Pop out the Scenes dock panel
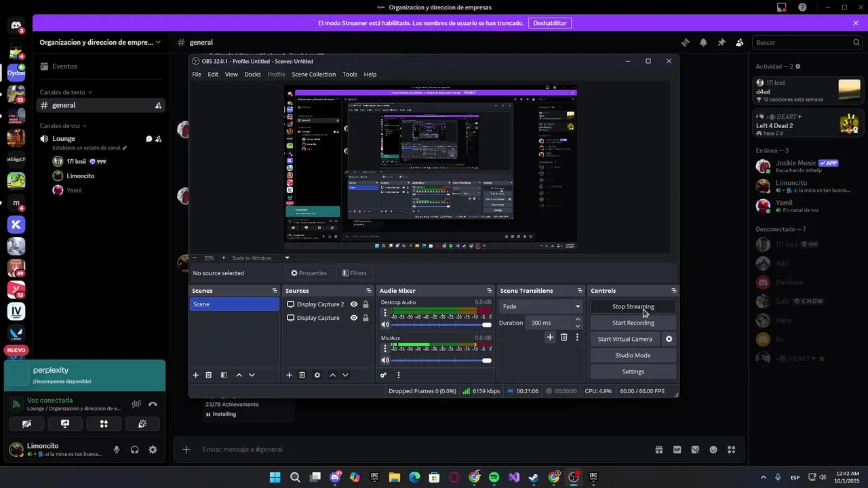The height and width of the screenshot is (488, 868). [275, 291]
